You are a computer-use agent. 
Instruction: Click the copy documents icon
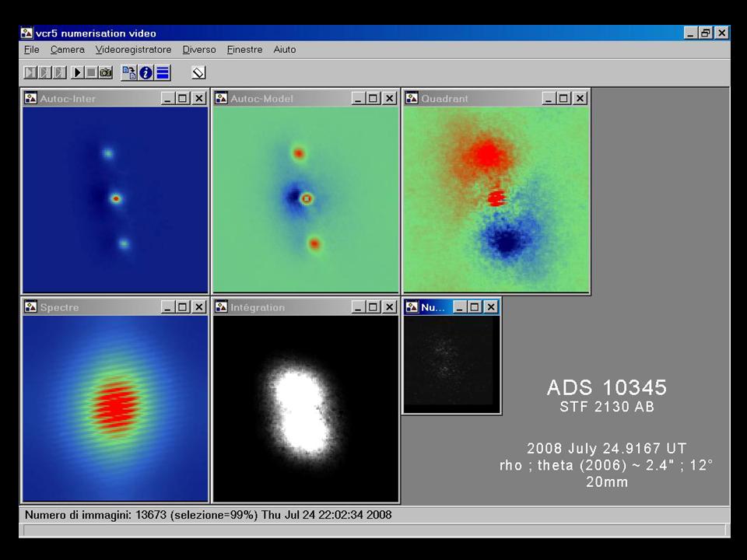point(129,73)
